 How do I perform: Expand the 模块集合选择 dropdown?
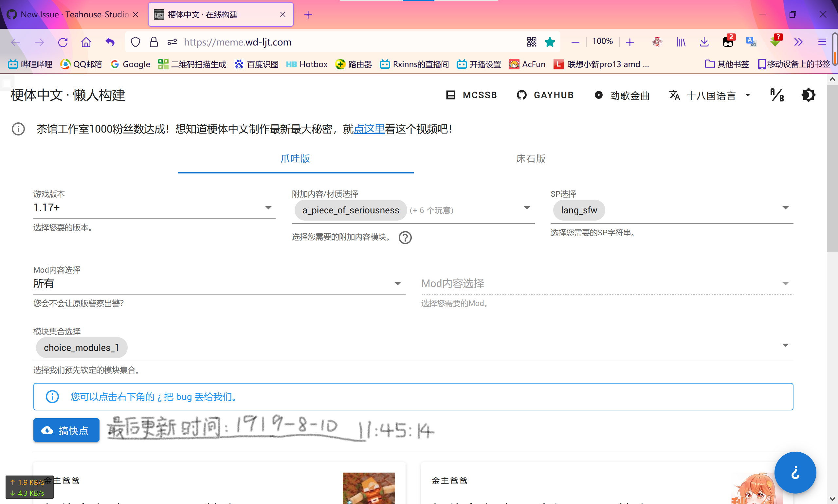[x=786, y=345]
